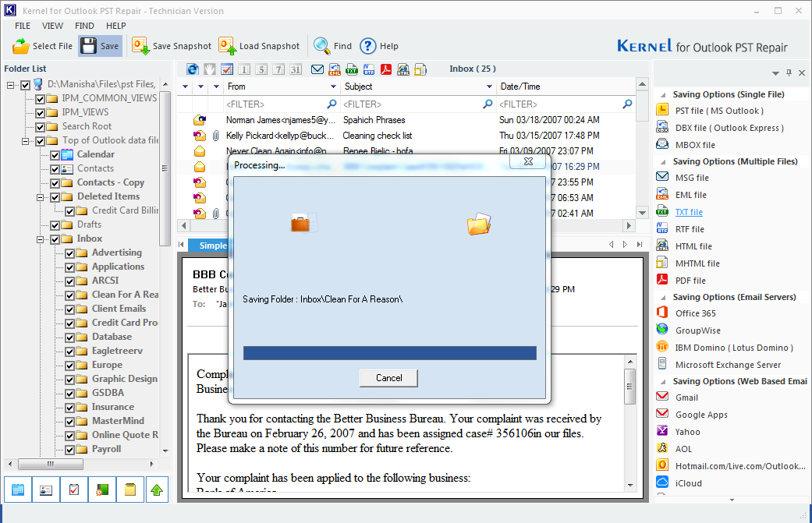Choose PST file (MS Outlook) saving option
The image size is (812, 523).
pos(718,111)
